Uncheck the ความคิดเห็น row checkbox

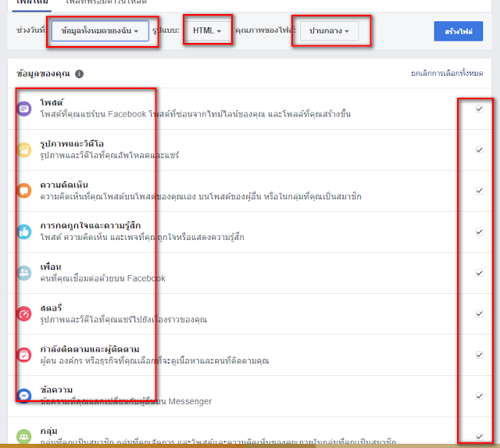pos(479,191)
